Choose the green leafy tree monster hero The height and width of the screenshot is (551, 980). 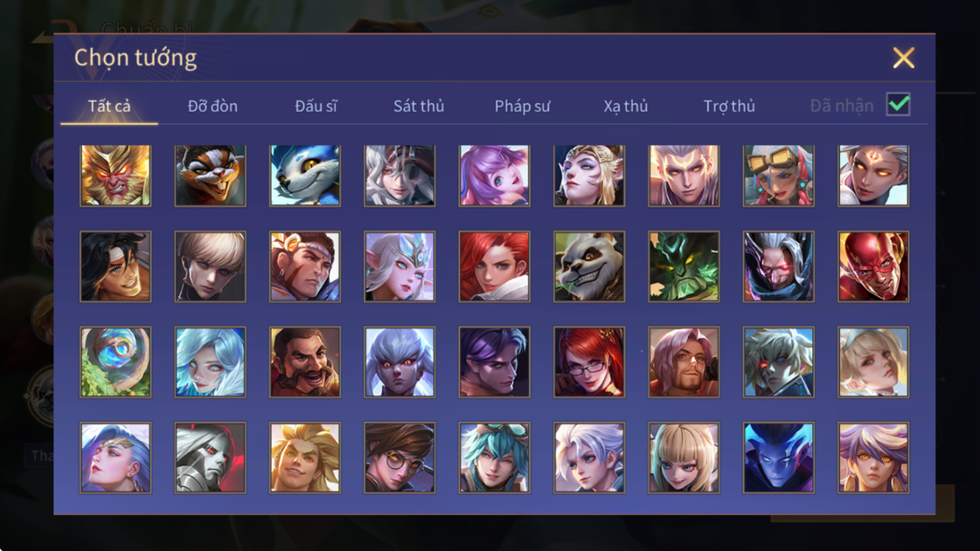pyautogui.click(x=684, y=267)
